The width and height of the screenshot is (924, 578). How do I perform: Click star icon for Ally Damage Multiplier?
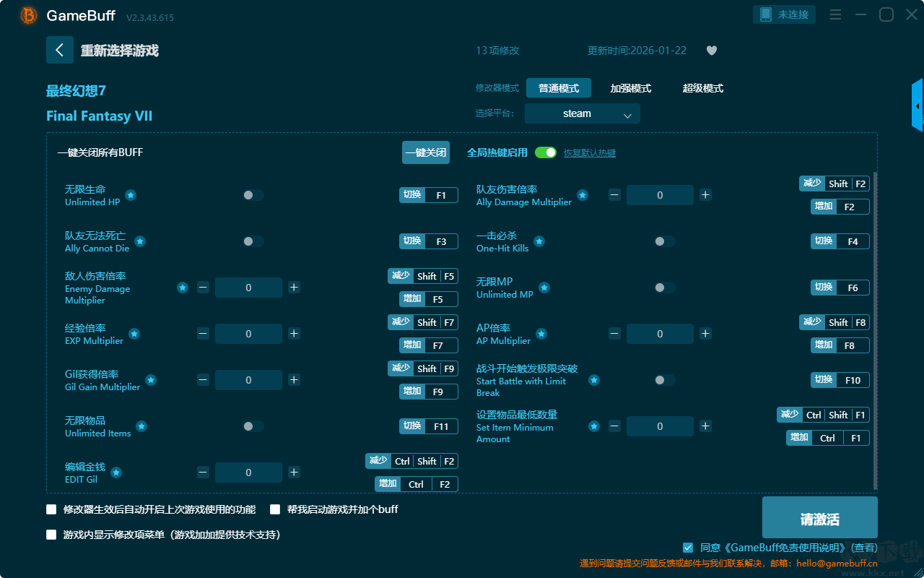pyautogui.click(x=583, y=195)
